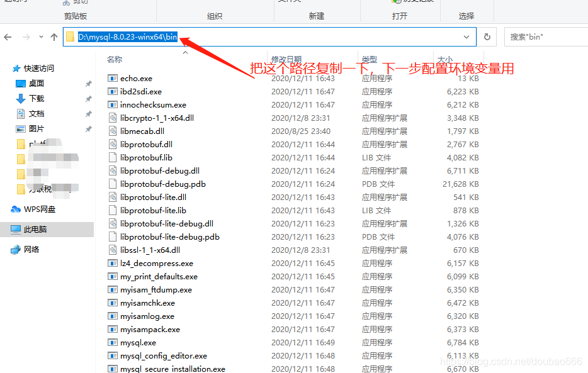Click the 剪贴板 ribbon group label
This screenshot has width=588, height=373.
[76, 16]
